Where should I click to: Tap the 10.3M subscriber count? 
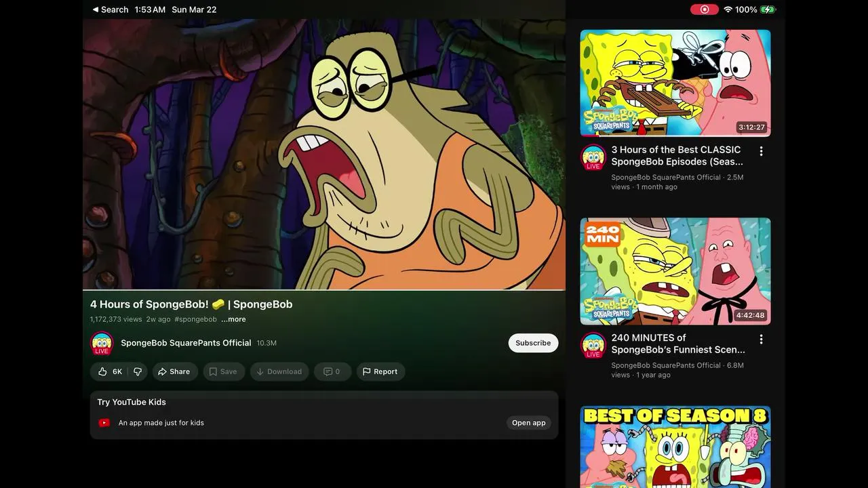267,343
